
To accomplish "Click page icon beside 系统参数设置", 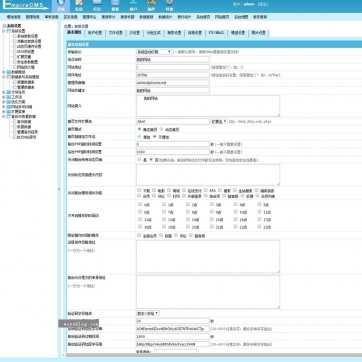I will coord(15,36).
